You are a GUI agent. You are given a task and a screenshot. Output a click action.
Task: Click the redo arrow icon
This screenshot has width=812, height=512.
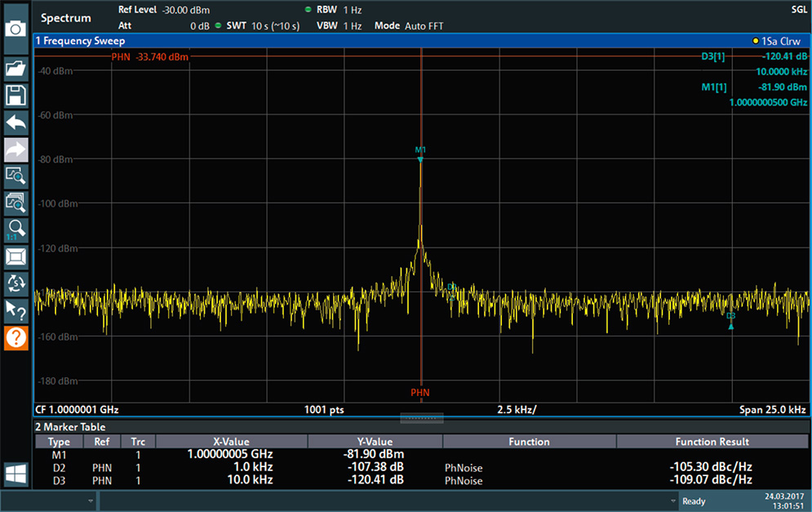point(16,149)
